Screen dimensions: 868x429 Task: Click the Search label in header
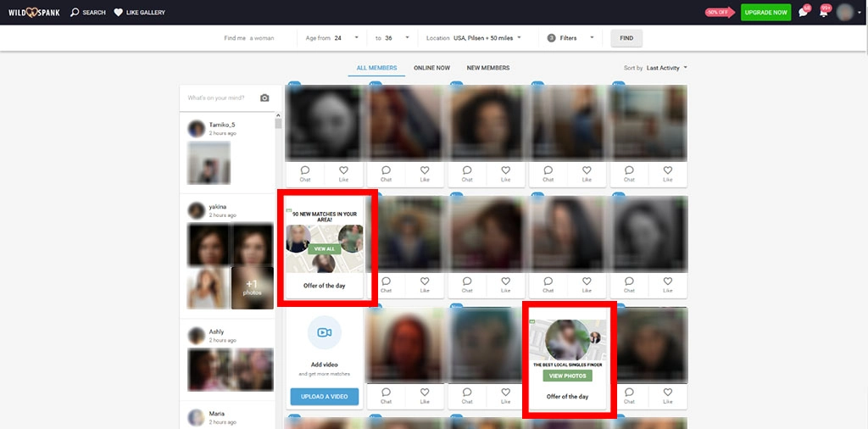coord(94,12)
